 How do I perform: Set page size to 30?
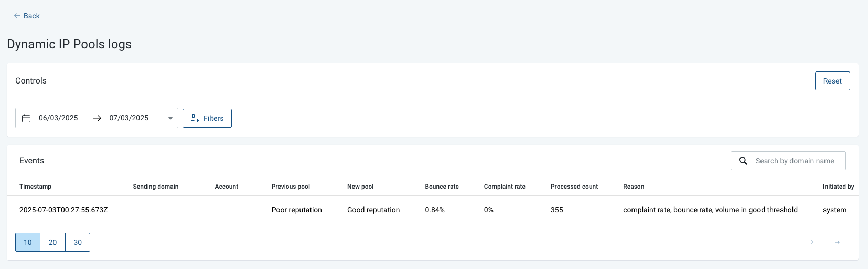(x=78, y=242)
